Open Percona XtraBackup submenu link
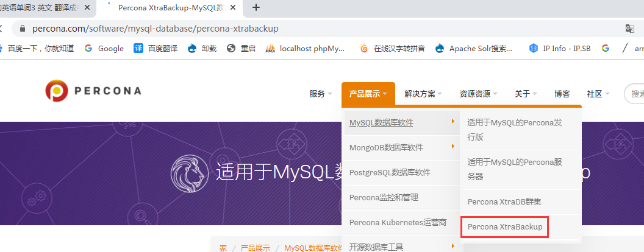644x252 pixels. click(505, 226)
